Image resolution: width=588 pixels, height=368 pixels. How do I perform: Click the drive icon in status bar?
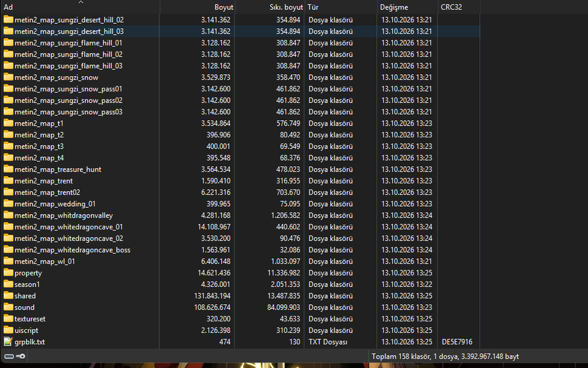point(9,356)
